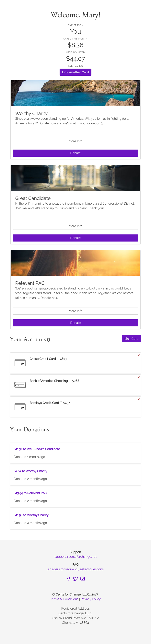Open the Instagram icon in footer
Screen dimensions: 151x644
point(83,579)
